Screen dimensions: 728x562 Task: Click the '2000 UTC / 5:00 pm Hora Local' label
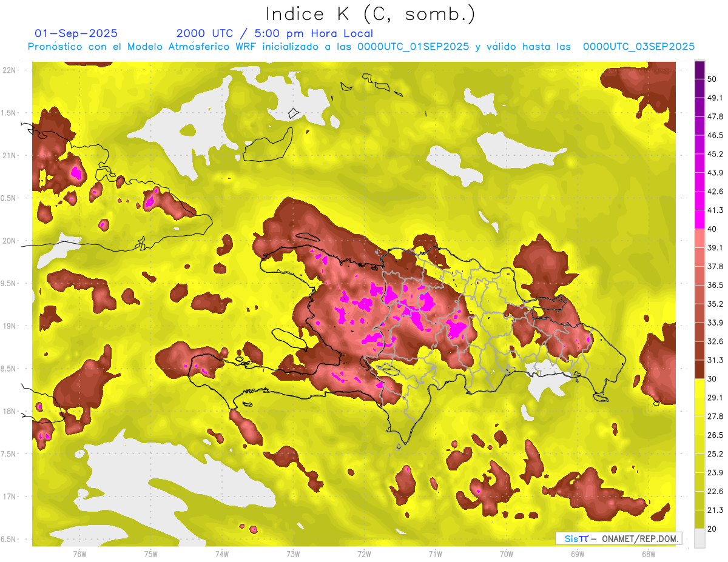pyautogui.click(x=275, y=33)
